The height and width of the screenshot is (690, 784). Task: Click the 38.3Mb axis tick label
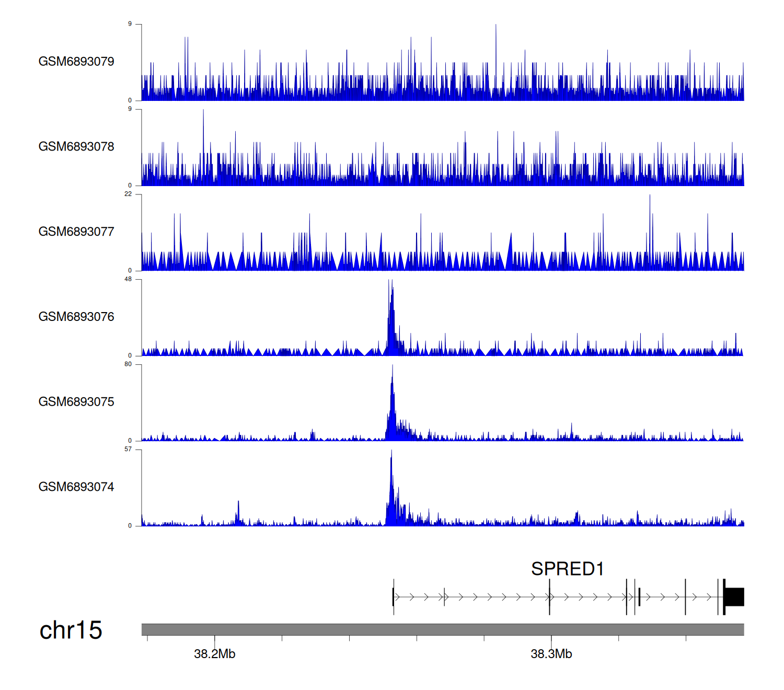[551, 654]
